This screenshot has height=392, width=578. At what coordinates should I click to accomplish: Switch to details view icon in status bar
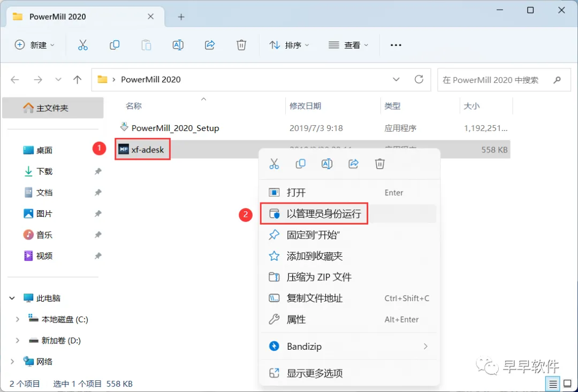(552, 385)
